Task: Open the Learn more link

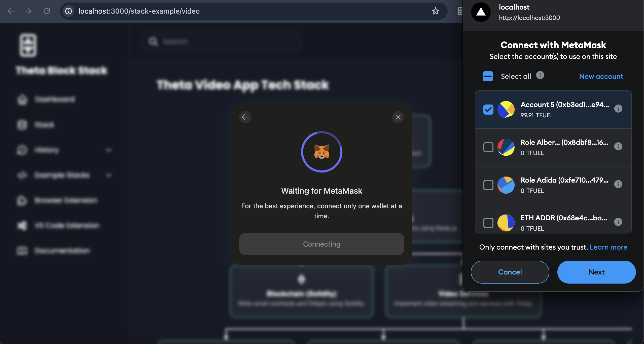Action: point(608,247)
